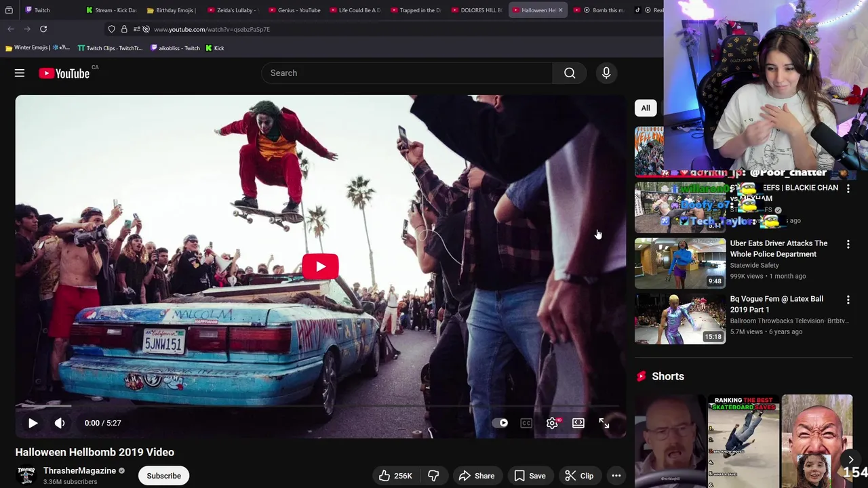The width and height of the screenshot is (868, 488).
Task: Open options menu for the Blackie Chan video
Action: point(848,188)
